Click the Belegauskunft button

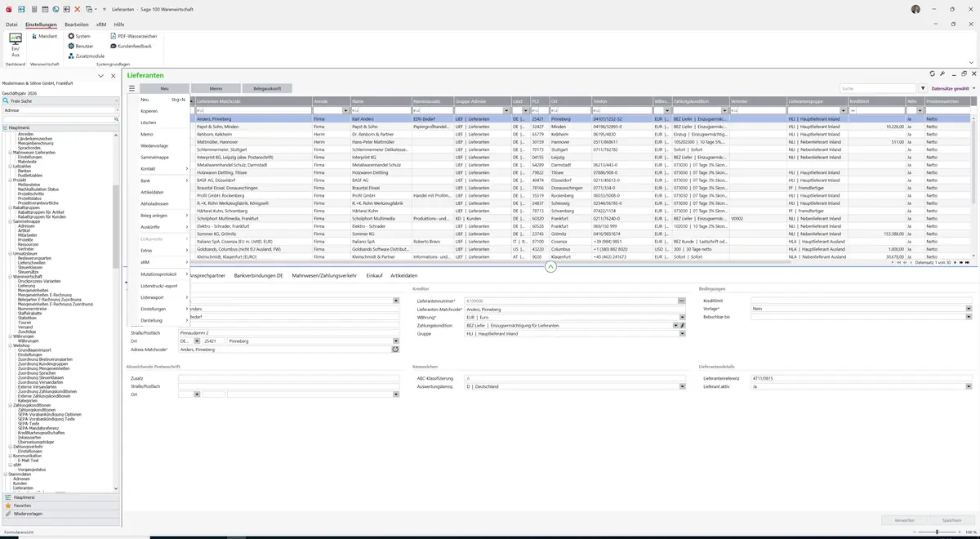pyautogui.click(x=267, y=88)
